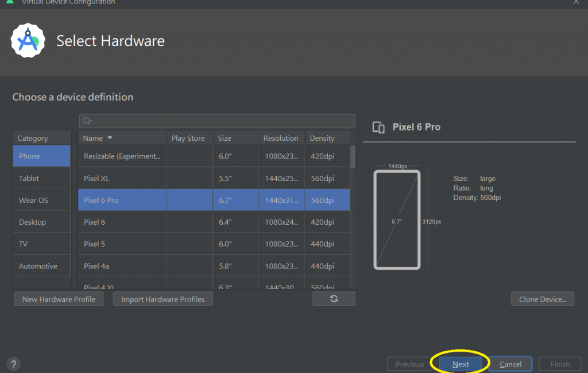This screenshot has height=373, width=588.
Task: Select the Pixel 6 device row
Action: [214, 222]
